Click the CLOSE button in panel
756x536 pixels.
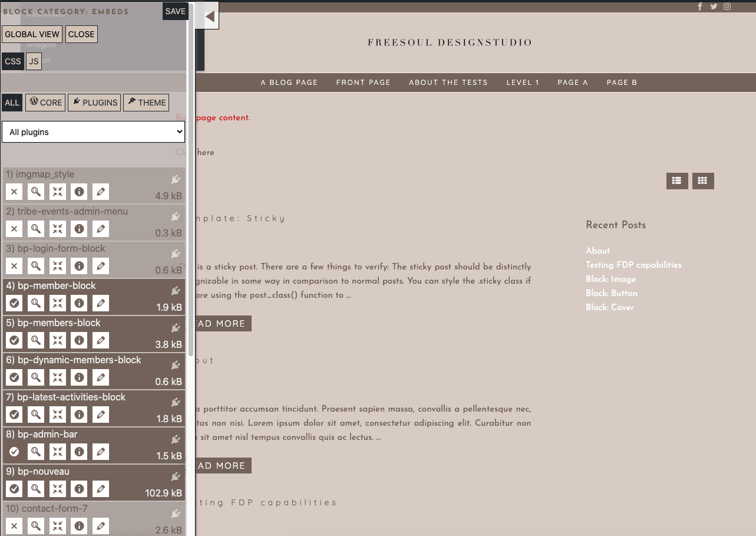coord(81,34)
